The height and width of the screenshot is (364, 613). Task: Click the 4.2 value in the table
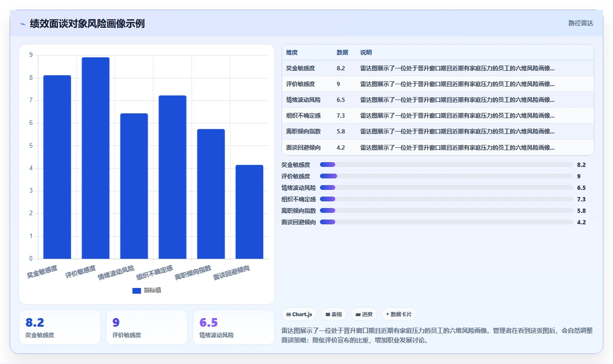341,147
